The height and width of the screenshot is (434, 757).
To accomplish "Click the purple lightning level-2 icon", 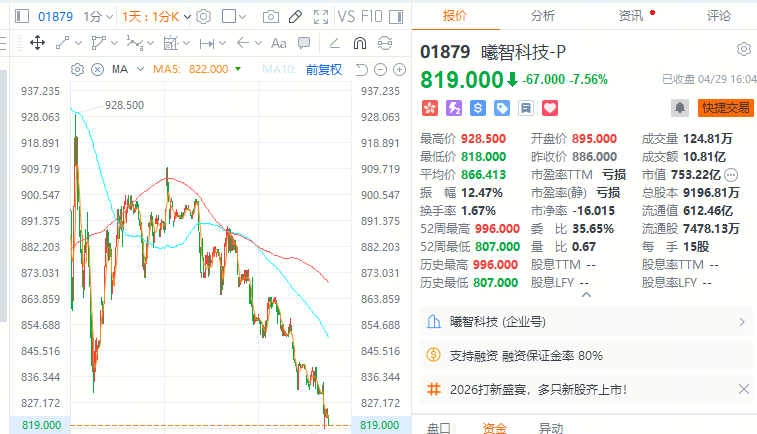I will point(454,108).
